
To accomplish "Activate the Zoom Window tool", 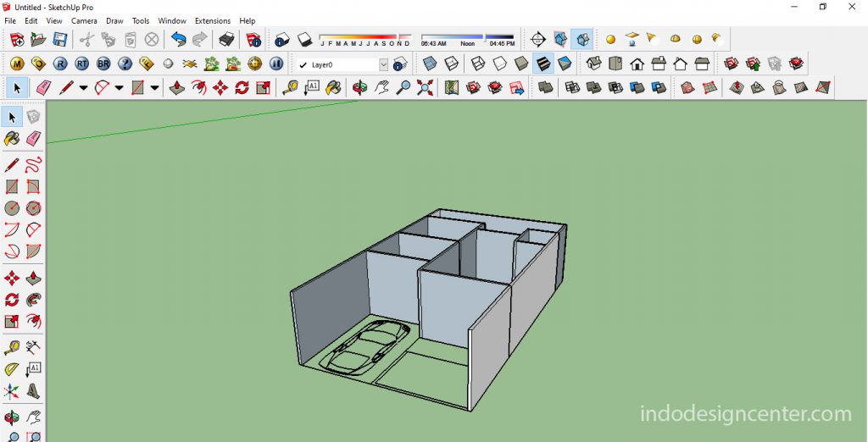I will pyautogui.click(x=33, y=436).
